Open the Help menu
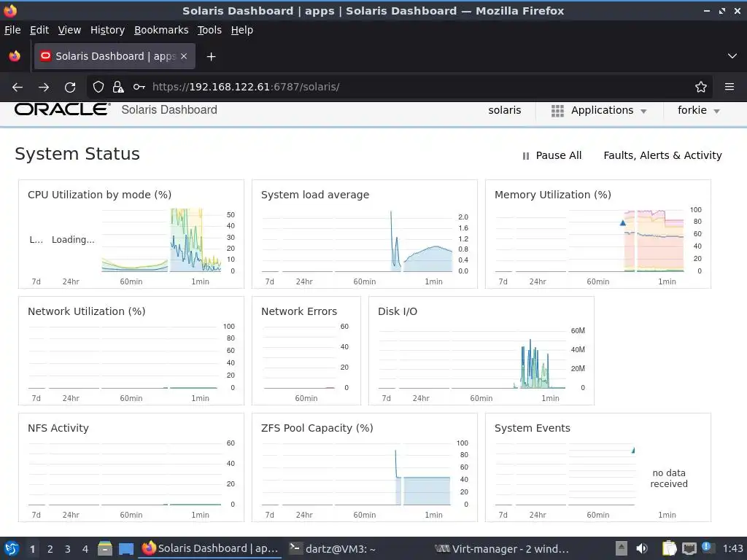The height and width of the screenshot is (560, 747). [x=242, y=30]
